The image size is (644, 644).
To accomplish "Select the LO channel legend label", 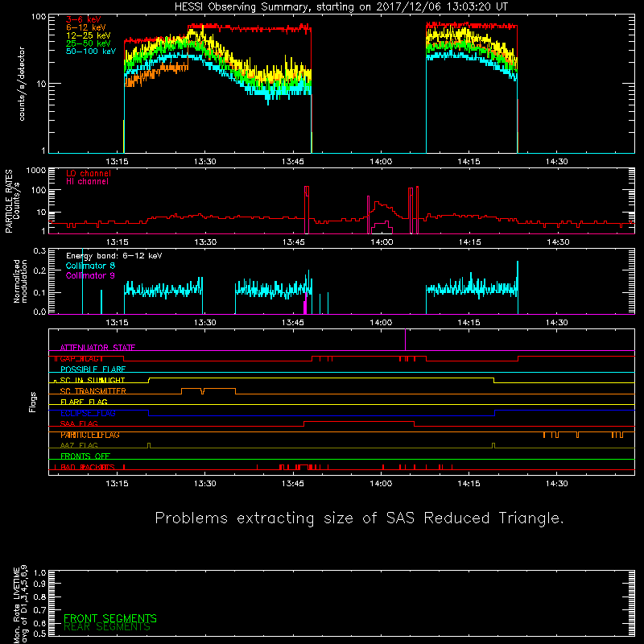I will [89, 173].
